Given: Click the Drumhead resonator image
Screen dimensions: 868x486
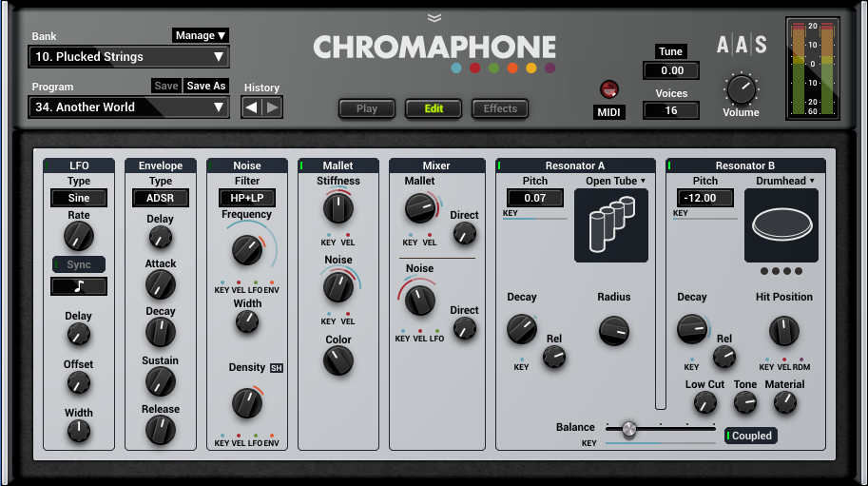Looking at the screenshot, I should point(781,225).
